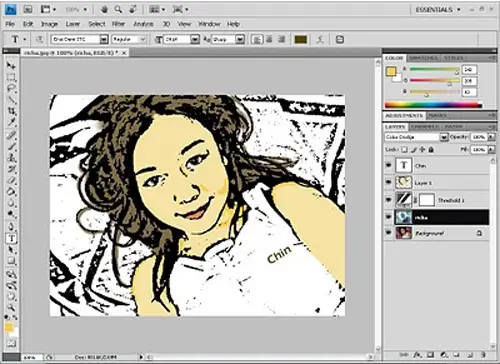Select the Paint Bucket tool
The image size is (500, 364).
pos(11,192)
